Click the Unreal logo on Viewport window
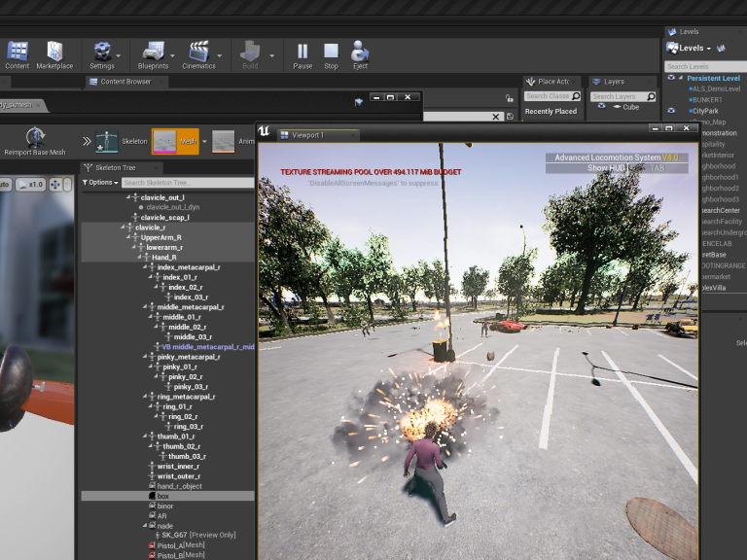This screenshot has height=560, width=747. [x=264, y=131]
